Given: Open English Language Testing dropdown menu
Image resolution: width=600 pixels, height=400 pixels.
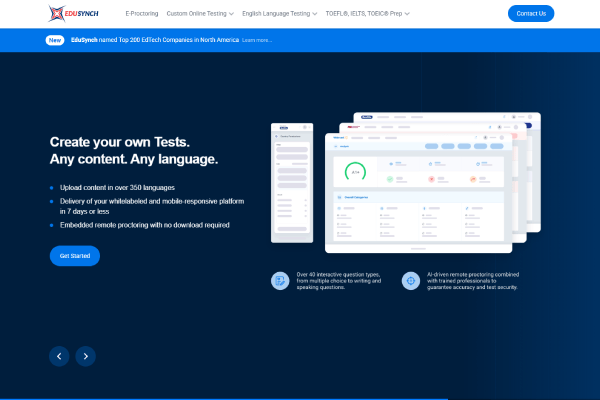Looking at the screenshot, I should pos(280,14).
